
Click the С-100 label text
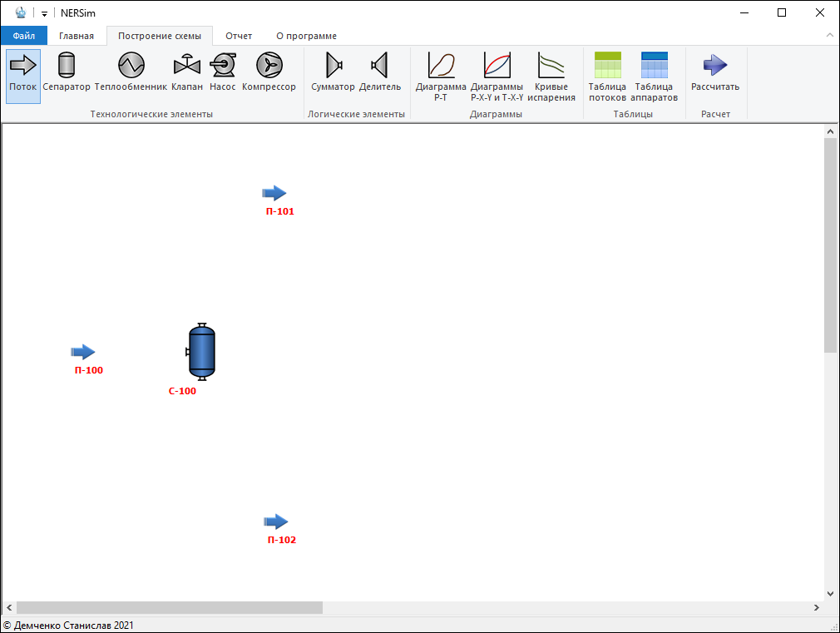click(182, 391)
